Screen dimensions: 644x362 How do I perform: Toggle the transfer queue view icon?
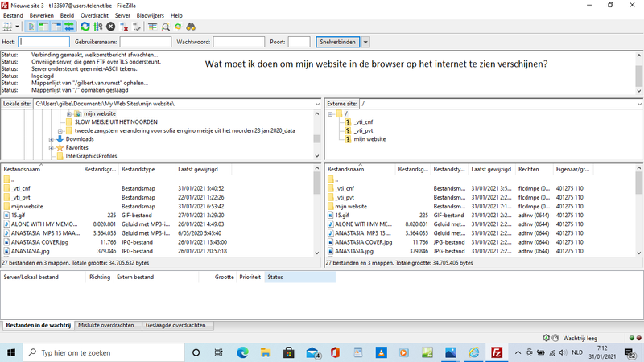tap(67, 26)
